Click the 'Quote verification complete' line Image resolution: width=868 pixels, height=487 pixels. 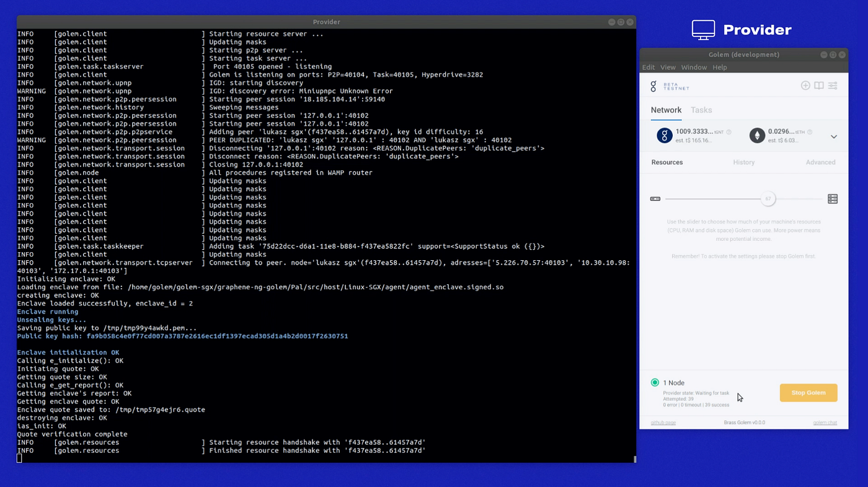coord(72,434)
